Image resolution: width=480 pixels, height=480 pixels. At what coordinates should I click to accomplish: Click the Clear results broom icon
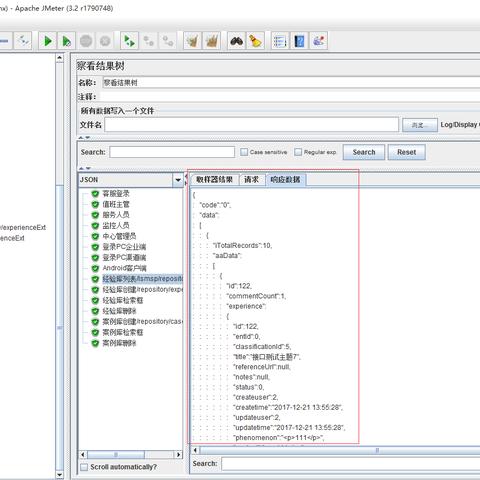tap(192, 41)
